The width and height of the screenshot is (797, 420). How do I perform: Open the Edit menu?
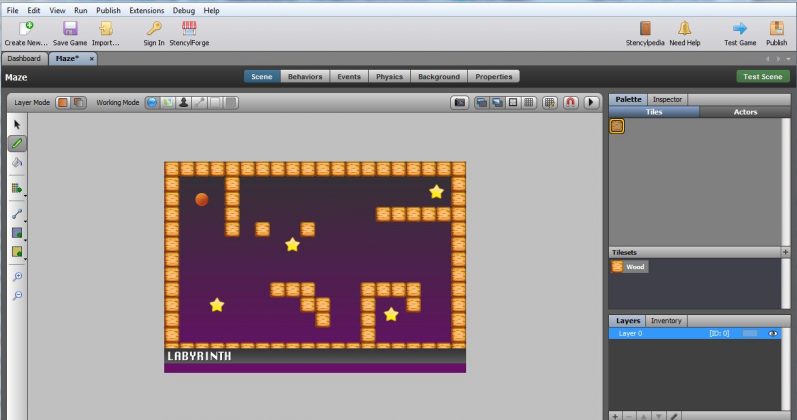(34, 10)
